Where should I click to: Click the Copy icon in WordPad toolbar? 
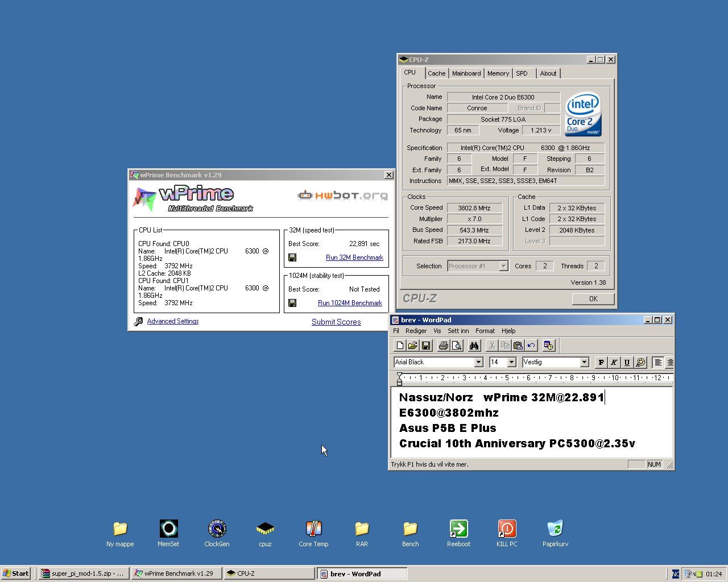click(x=504, y=345)
